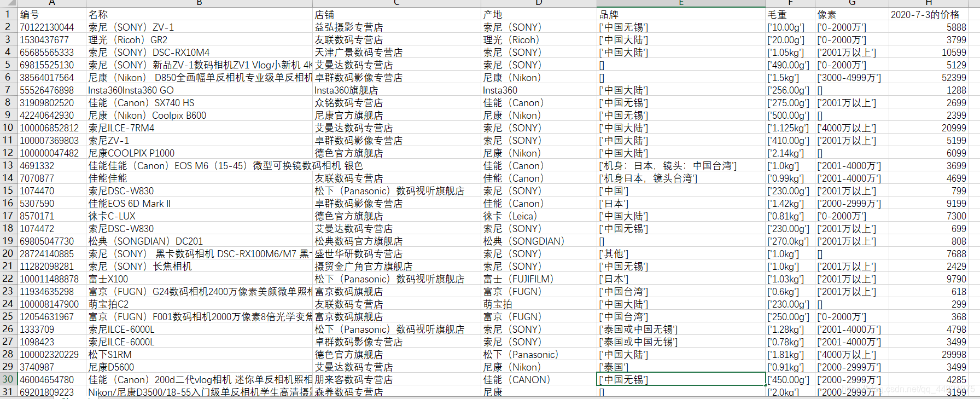This screenshot has height=399, width=980.
Task: Select origin cell 松下（Panasonic）
Action: 539,354
